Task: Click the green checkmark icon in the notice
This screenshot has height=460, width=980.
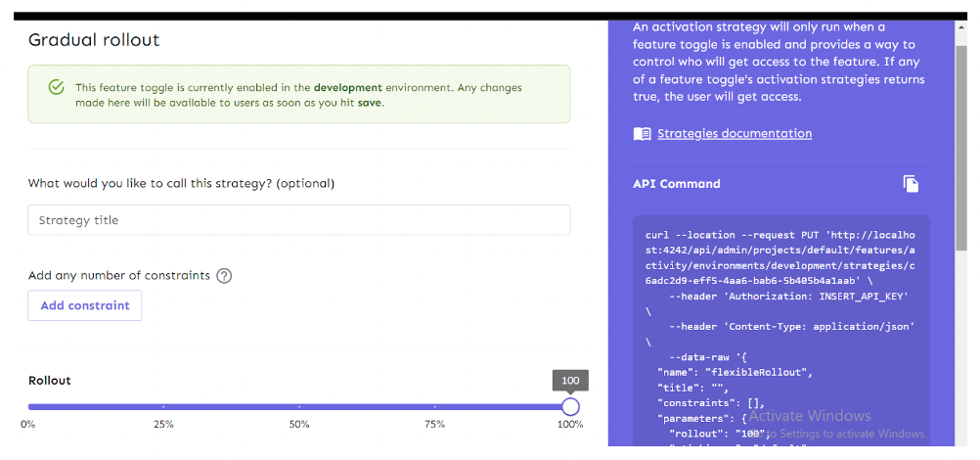Action: [x=57, y=88]
